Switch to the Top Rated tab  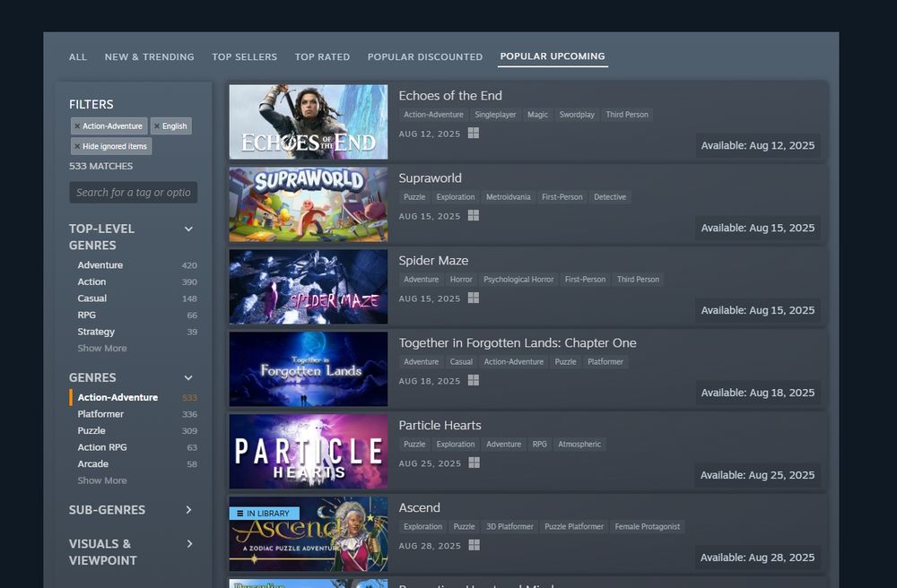tap(322, 57)
